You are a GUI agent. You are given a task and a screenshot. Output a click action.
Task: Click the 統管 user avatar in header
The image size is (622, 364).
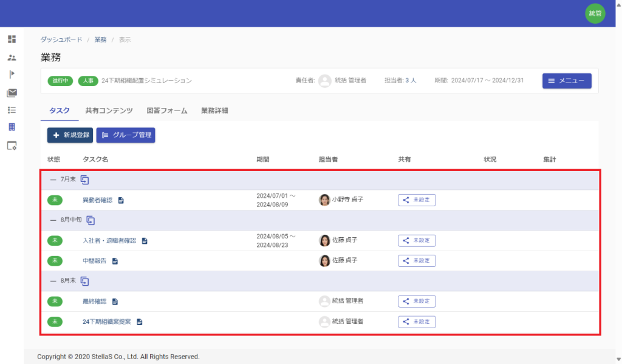pos(595,13)
